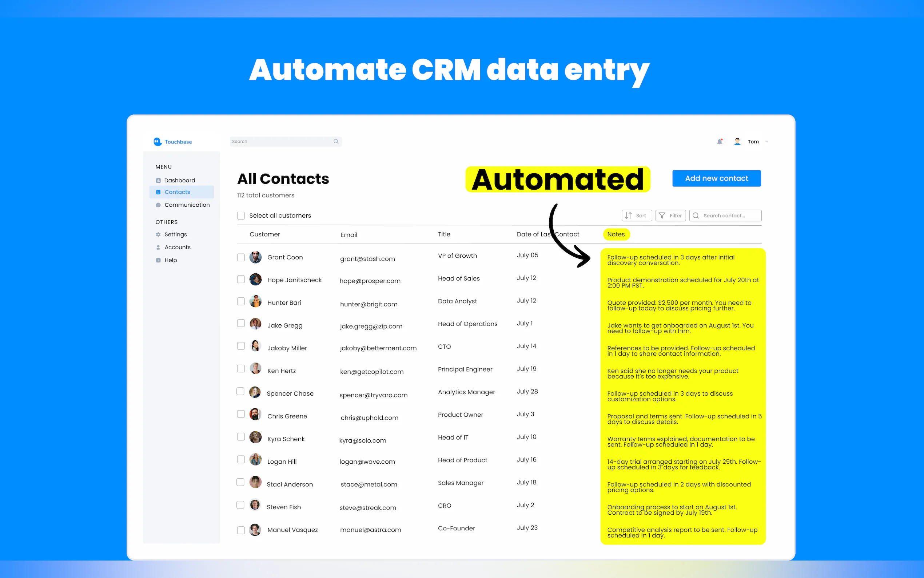
Task: Click Tom's user avatar icon
Action: [x=737, y=142]
